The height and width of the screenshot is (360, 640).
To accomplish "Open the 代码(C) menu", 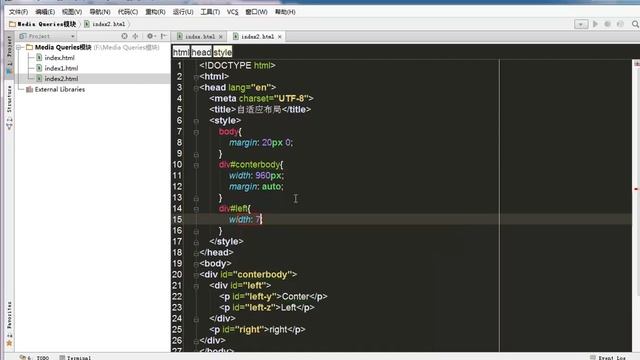I will pos(128,12).
